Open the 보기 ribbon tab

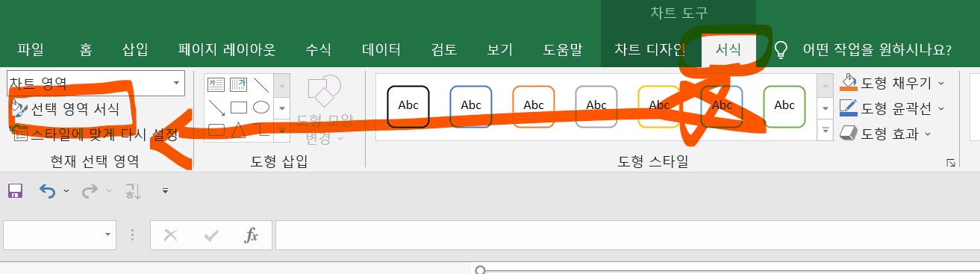pyautogui.click(x=500, y=50)
